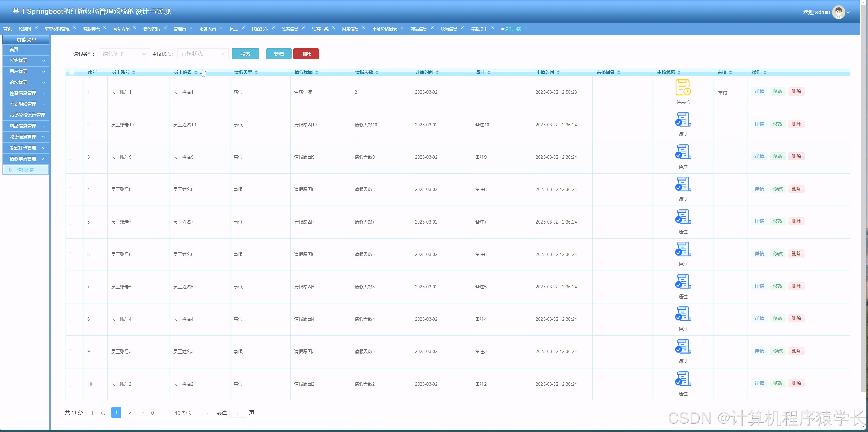Viewport: 868px width, 432px height.
Task: Select the checkbox for row 员工账号8
Action: [x=71, y=190]
